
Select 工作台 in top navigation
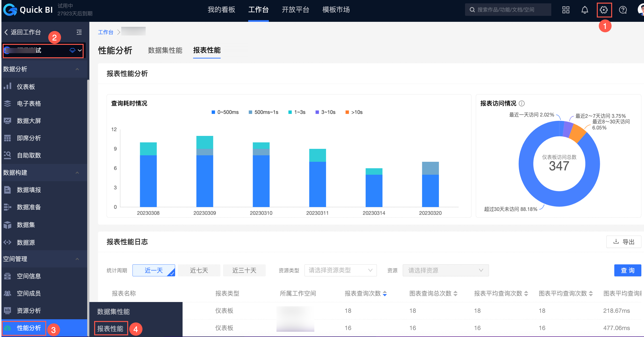tap(259, 10)
